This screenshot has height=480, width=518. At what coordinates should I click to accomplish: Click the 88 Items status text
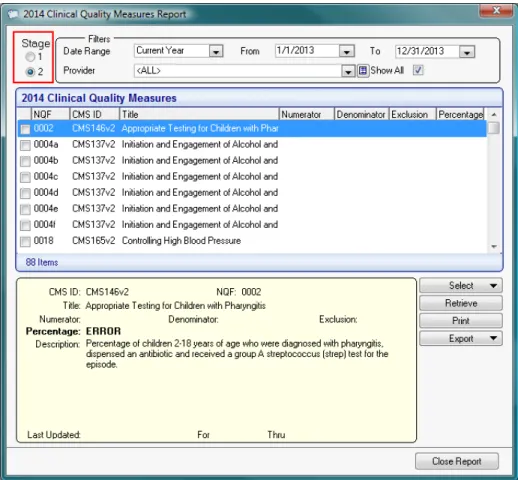pyautogui.click(x=42, y=262)
